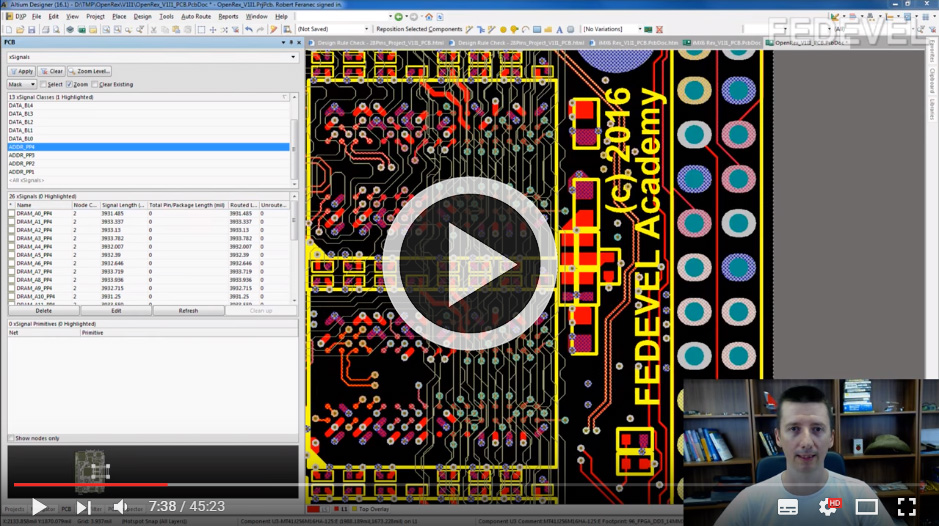Select the <All xSignals> entry
The width and height of the screenshot is (939, 526).
point(148,180)
